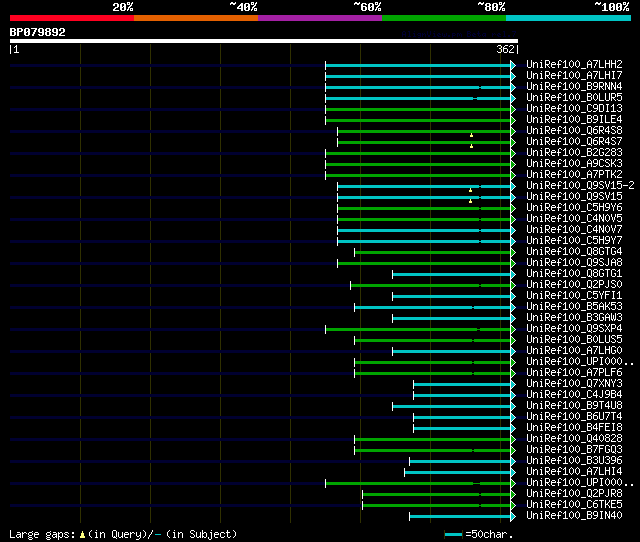Viewport: 640px width, 542px height.
Task: Open hit UniRef100_B9ILE4
Action: pyautogui.click(x=574, y=119)
